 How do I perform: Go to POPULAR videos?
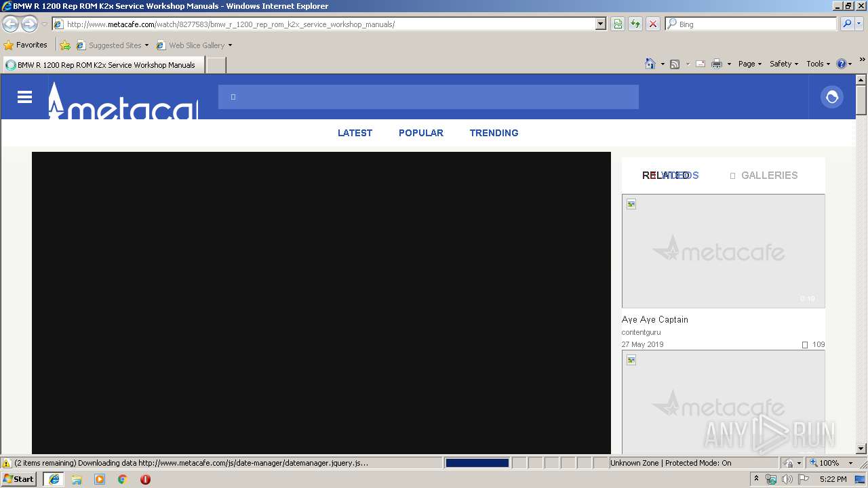click(x=421, y=133)
